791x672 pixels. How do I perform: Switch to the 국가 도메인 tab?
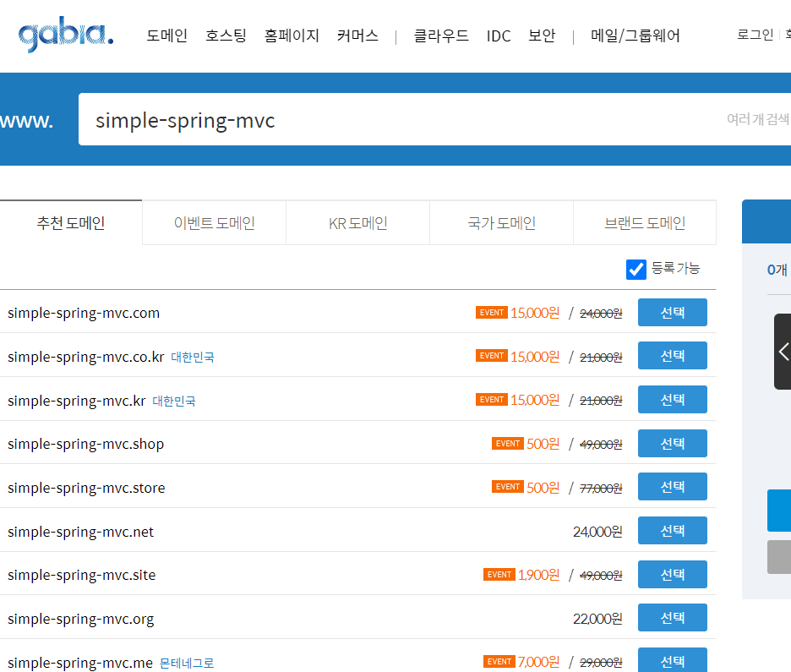click(501, 222)
